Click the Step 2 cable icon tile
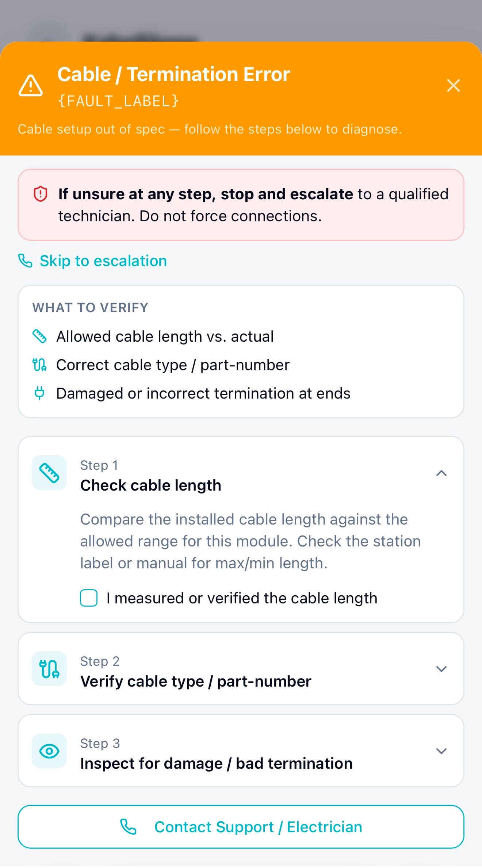The height and width of the screenshot is (868, 482). [x=49, y=669]
